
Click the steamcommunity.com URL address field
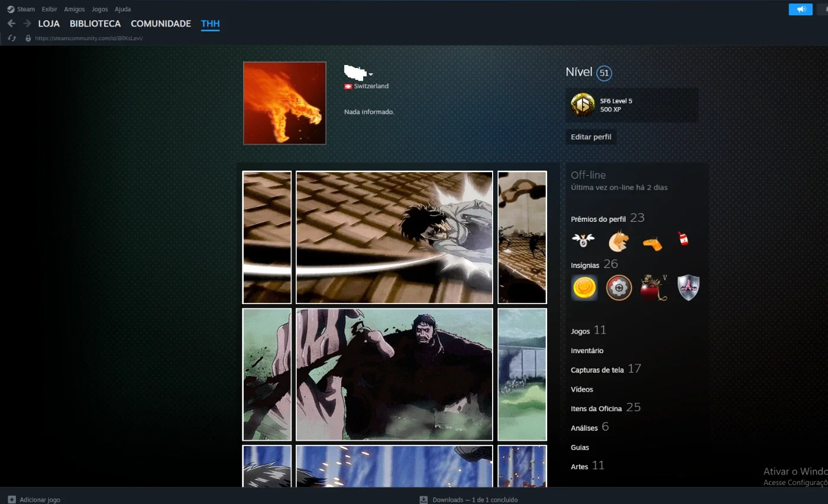click(89, 38)
